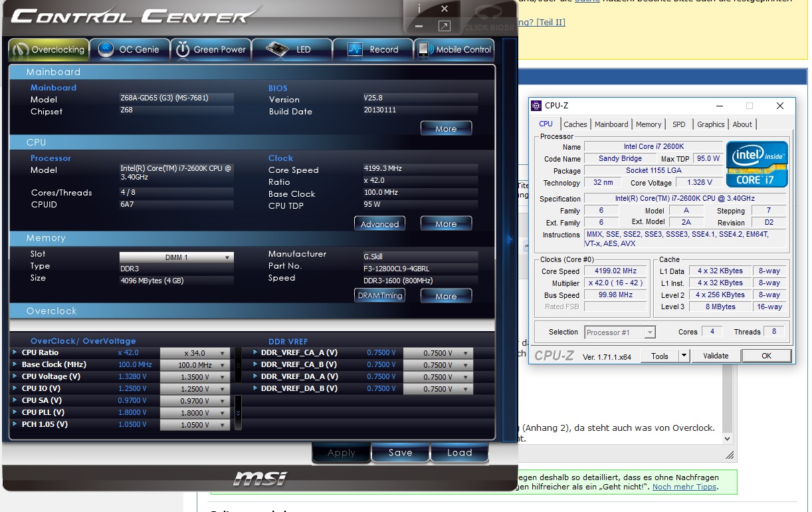
Task: Open the Record tab
Action: (x=373, y=49)
